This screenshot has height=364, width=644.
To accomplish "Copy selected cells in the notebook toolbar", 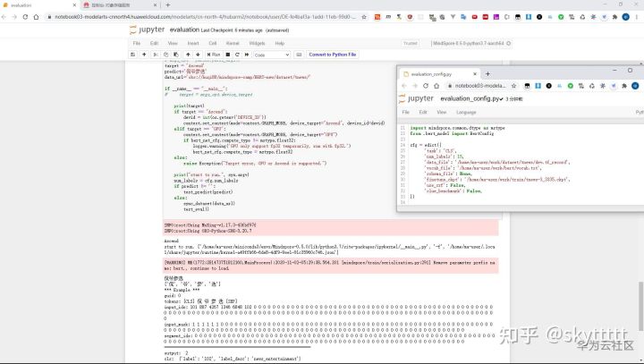I will (x=166, y=55).
